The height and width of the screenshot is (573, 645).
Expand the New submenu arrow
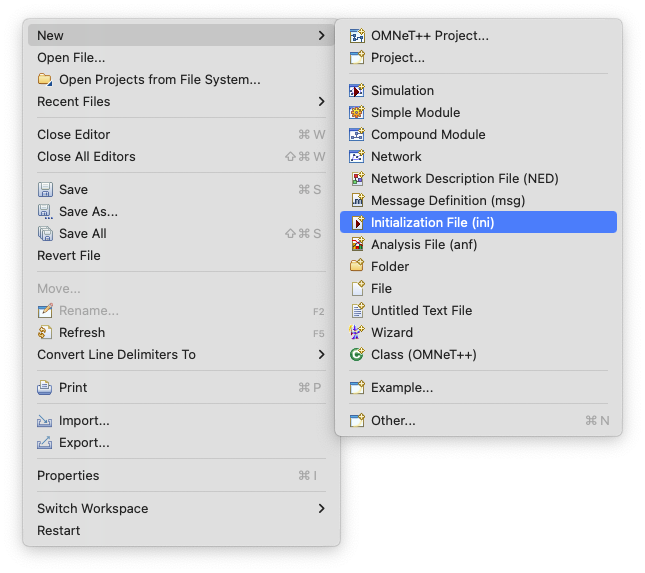tap(321, 36)
